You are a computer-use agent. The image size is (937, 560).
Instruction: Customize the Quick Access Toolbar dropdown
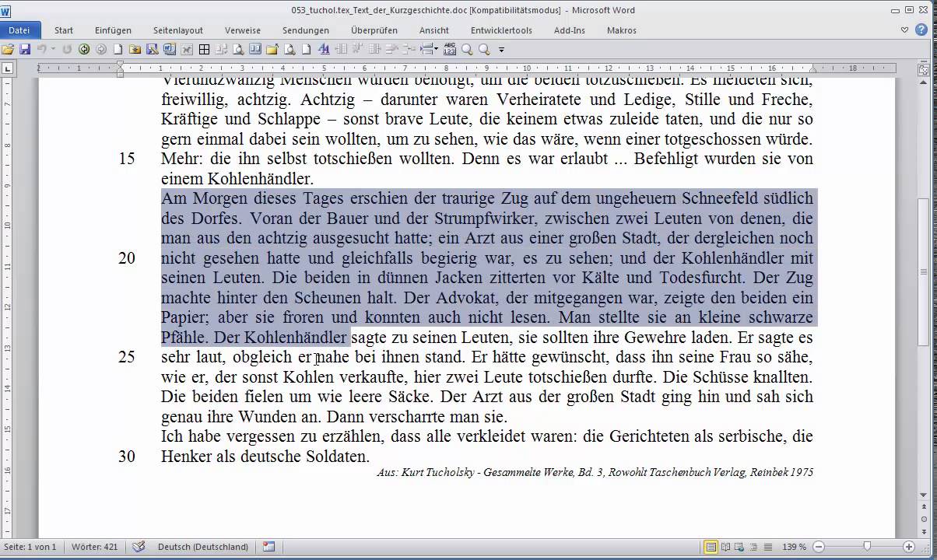click(501, 49)
